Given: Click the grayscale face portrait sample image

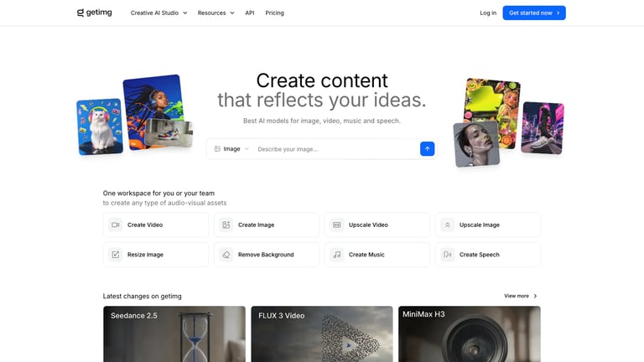Looking at the screenshot, I should (476, 144).
